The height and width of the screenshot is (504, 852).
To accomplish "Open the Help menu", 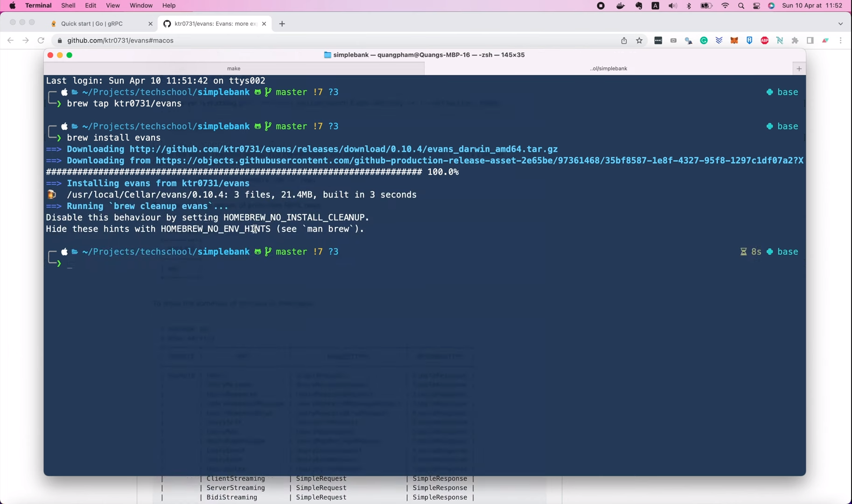I will point(169,6).
